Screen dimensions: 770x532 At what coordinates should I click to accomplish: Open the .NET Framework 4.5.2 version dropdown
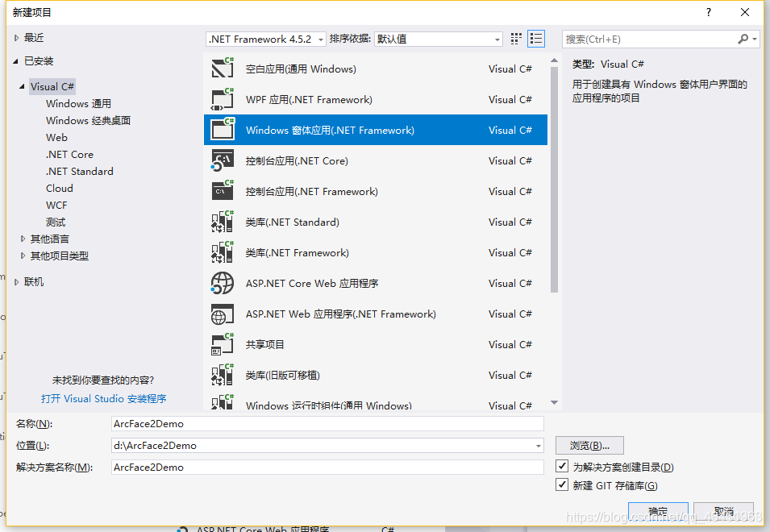point(265,39)
